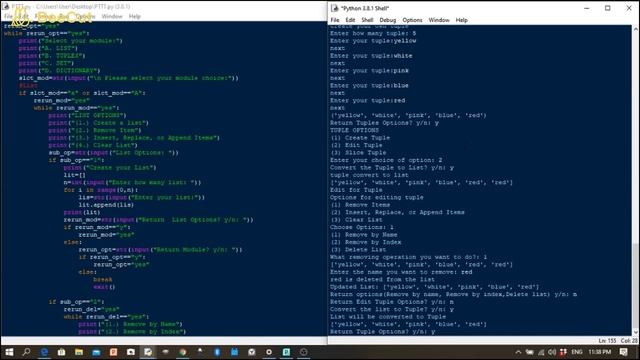
Task: Open the volume control in system tray
Action: (552, 352)
